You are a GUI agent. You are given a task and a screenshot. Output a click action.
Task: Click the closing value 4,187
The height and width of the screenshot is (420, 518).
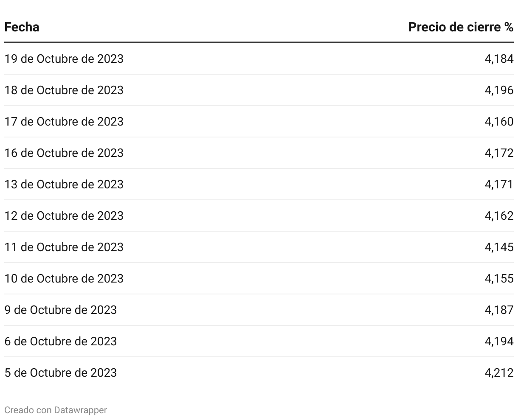point(499,310)
